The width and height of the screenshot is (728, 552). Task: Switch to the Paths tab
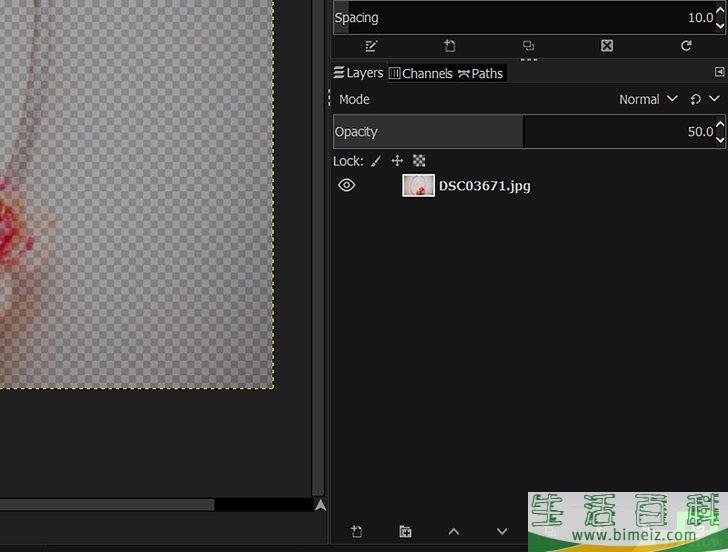[481, 73]
